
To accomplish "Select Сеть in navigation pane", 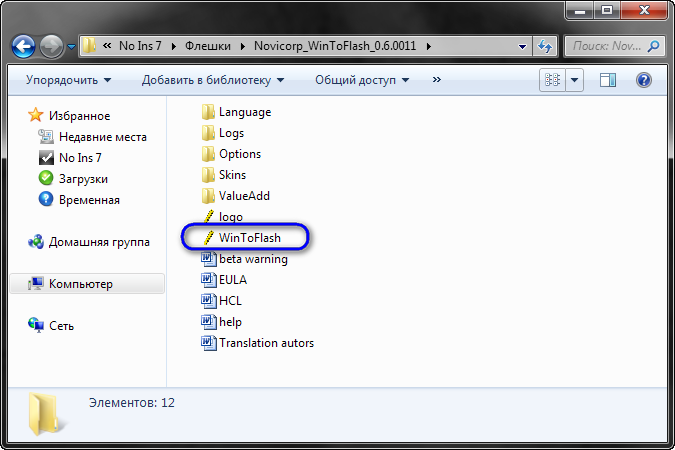I will (61, 326).
